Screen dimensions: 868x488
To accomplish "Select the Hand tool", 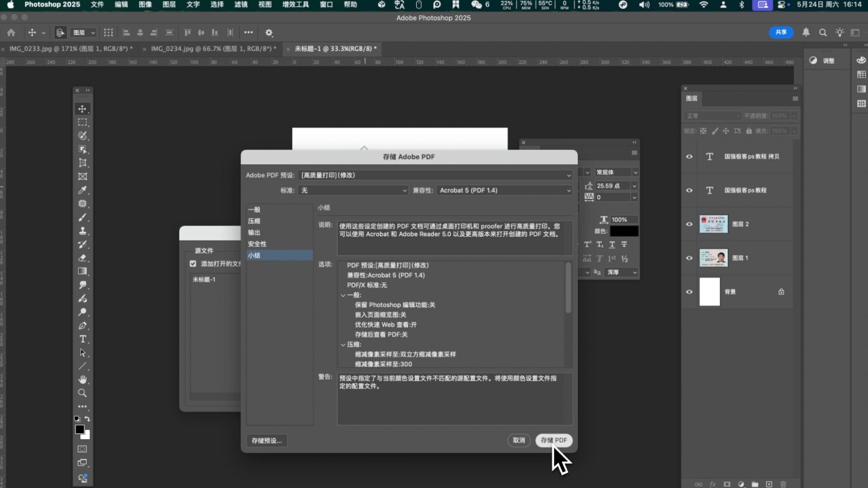I will [82, 380].
